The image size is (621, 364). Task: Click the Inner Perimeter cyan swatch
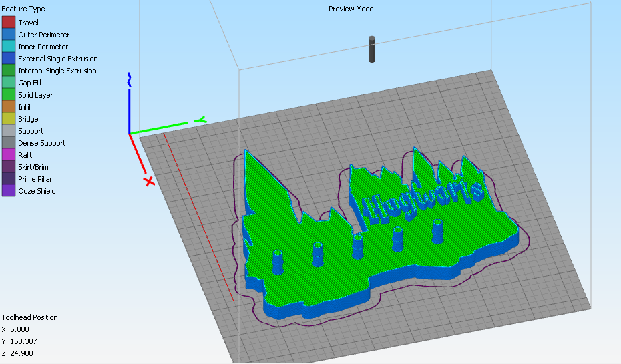tap(9, 46)
